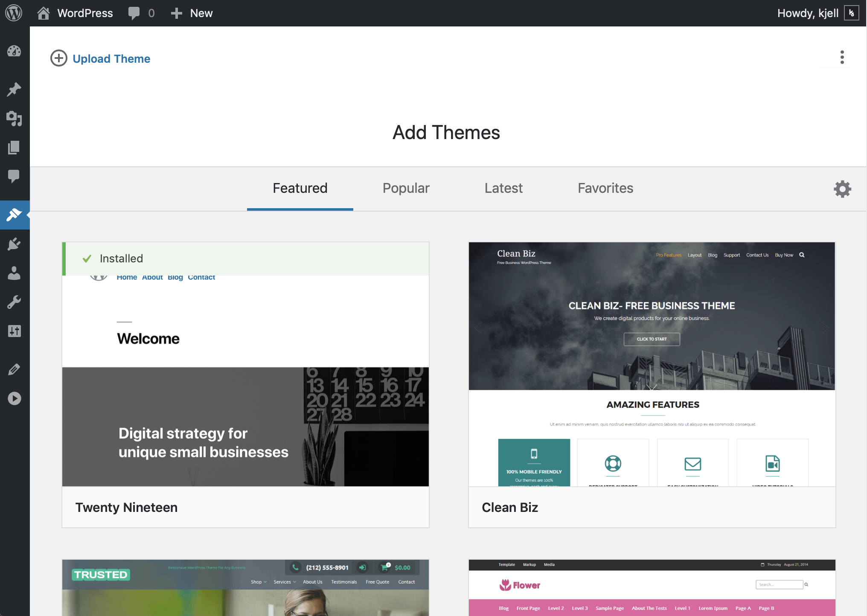Open Posts via the pushpin icon

(x=14, y=89)
